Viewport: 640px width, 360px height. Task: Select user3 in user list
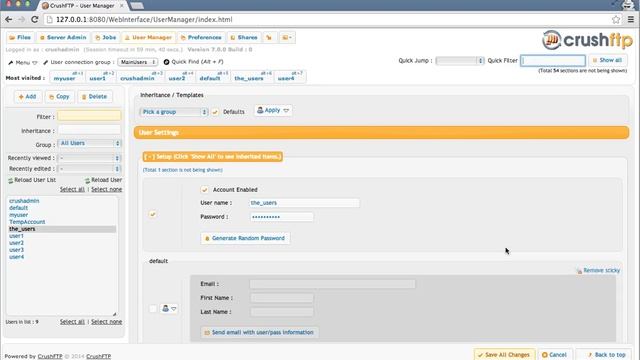16,250
